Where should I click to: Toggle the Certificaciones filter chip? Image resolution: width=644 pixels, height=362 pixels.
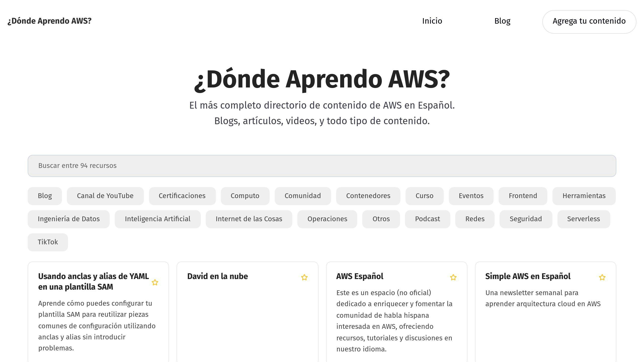[x=182, y=196]
